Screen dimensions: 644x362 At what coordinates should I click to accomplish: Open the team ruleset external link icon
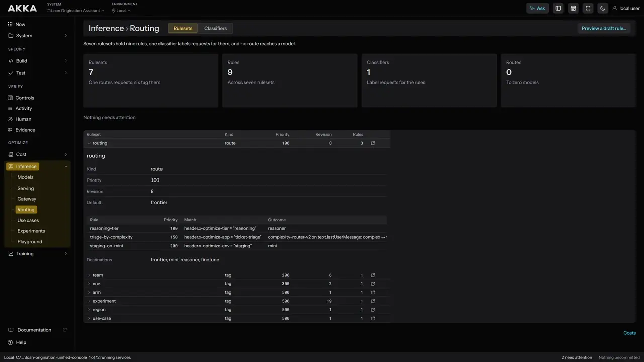(x=373, y=275)
